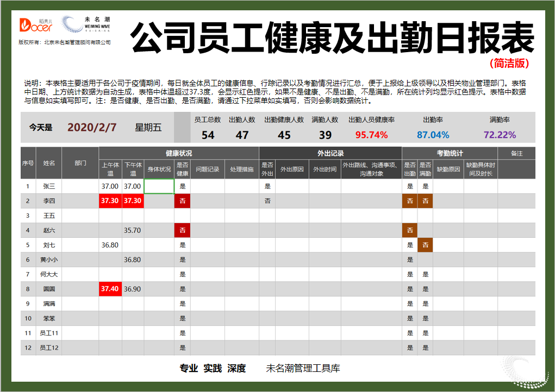This screenshot has height=392, width=555.
Task: Toggle 刘七's brown 否 满勤 cell
Action: pyautogui.click(x=425, y=245)
